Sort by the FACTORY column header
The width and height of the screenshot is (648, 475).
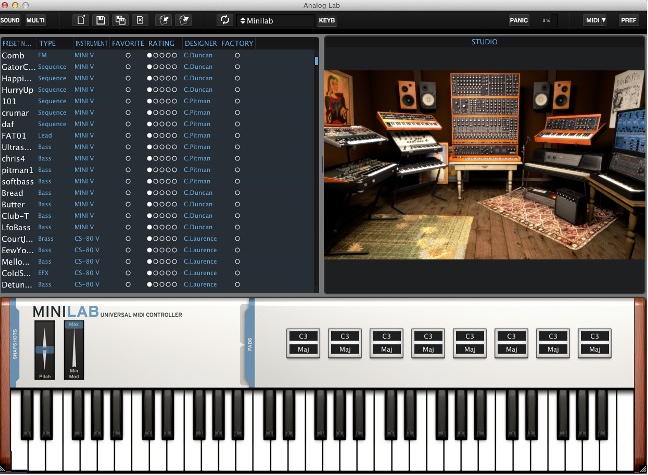click(x=237, y=43)
